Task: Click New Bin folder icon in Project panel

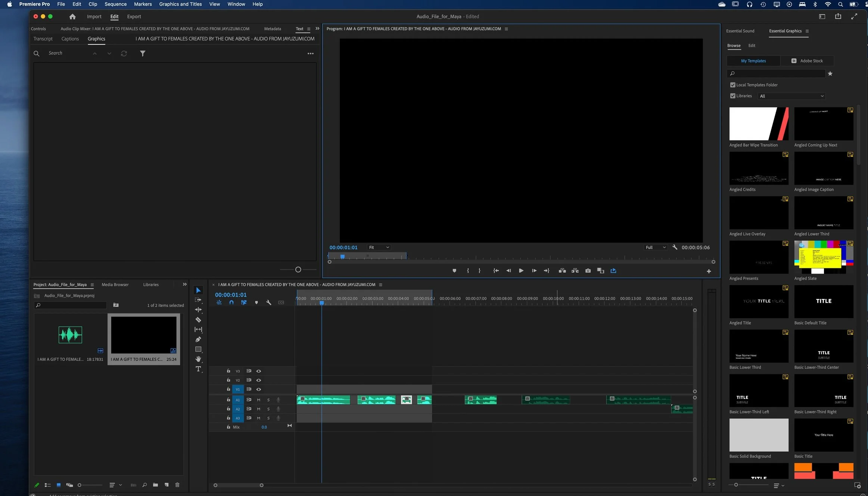Action: [x=155, y=485]
